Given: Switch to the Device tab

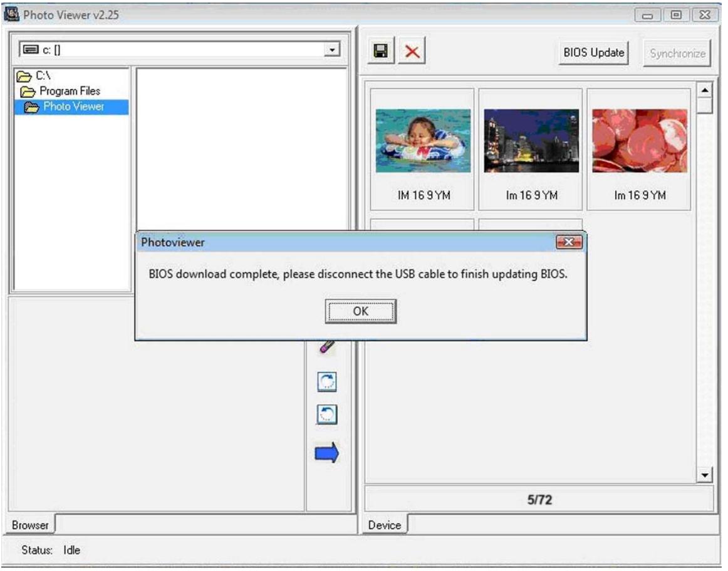Looking at the screenshot, I should (384, 525).
